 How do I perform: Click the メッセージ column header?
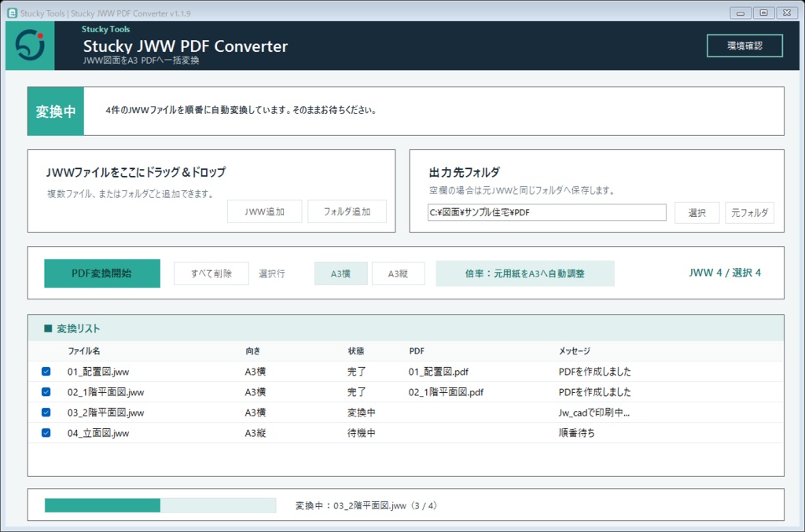pyautogui.click(x=575, y=351)
